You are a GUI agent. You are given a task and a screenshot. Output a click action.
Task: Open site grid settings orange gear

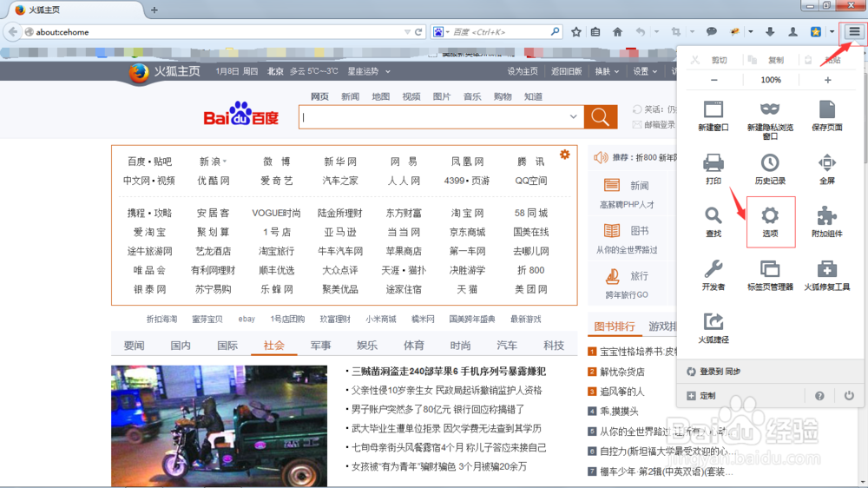pos(565,155)
